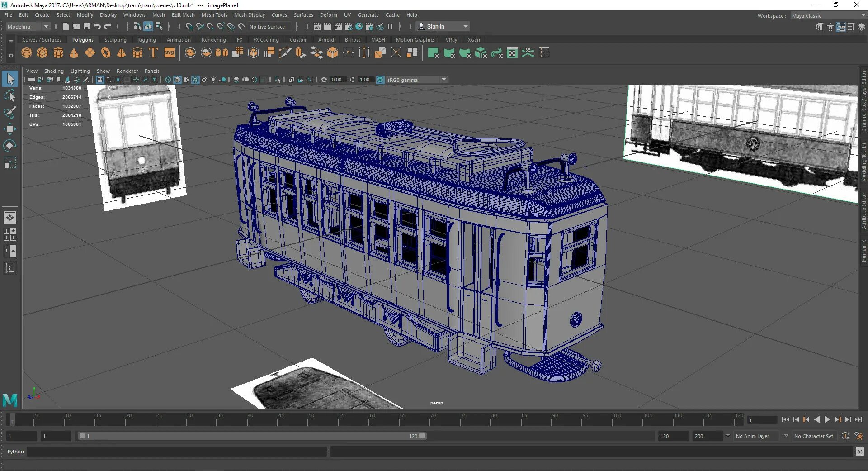Open the viewport Shading menu
This screenshot has width=868, height=471.
(54, 71)
